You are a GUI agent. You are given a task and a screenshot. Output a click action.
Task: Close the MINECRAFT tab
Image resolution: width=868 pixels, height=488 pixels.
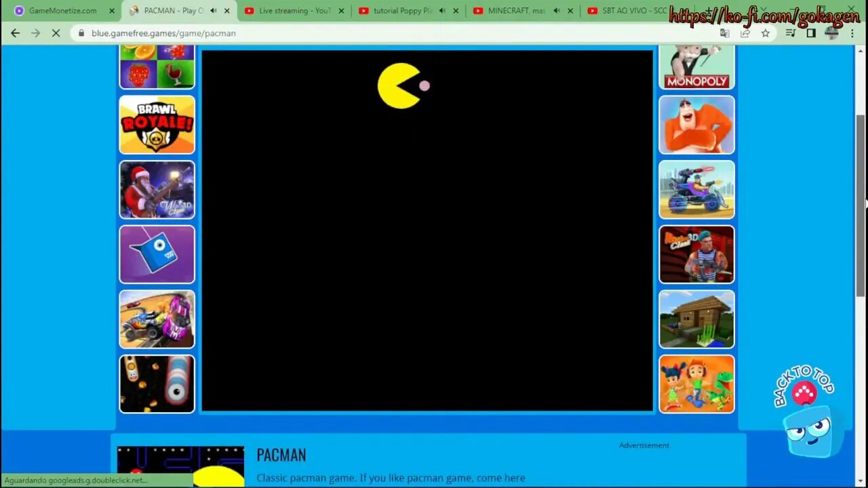click(570, 11)
